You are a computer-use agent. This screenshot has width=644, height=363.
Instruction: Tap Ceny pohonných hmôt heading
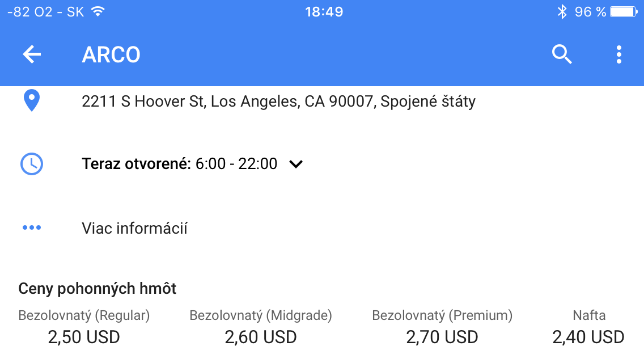point(98,289)
